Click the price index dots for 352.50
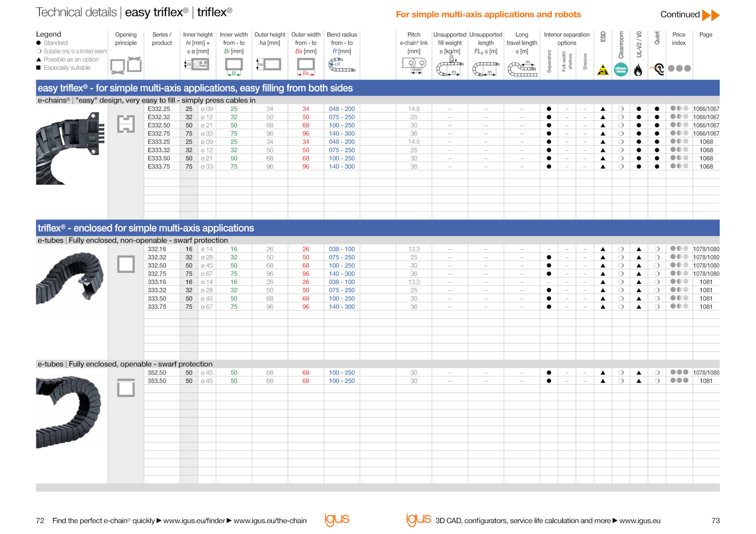Viewport: 756px width, 534px height. [679, 372]
